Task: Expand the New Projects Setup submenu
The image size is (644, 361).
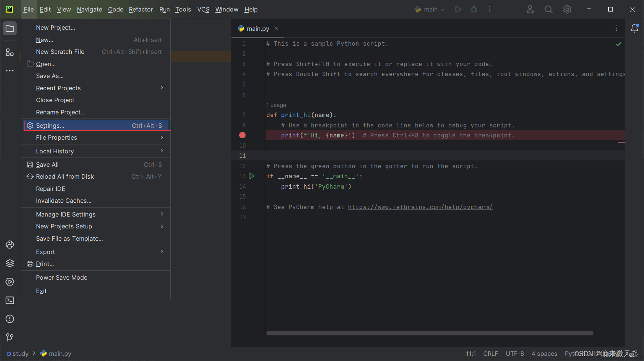Action: 96,226
